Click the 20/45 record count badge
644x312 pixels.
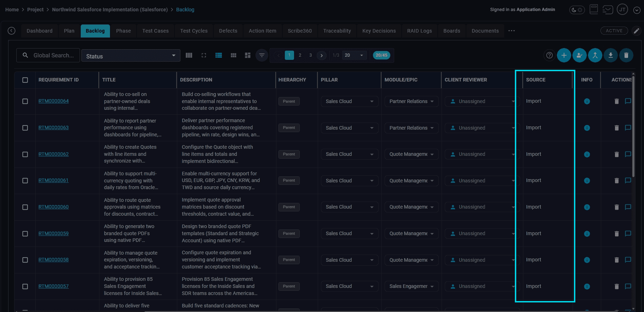coord(381,55)
